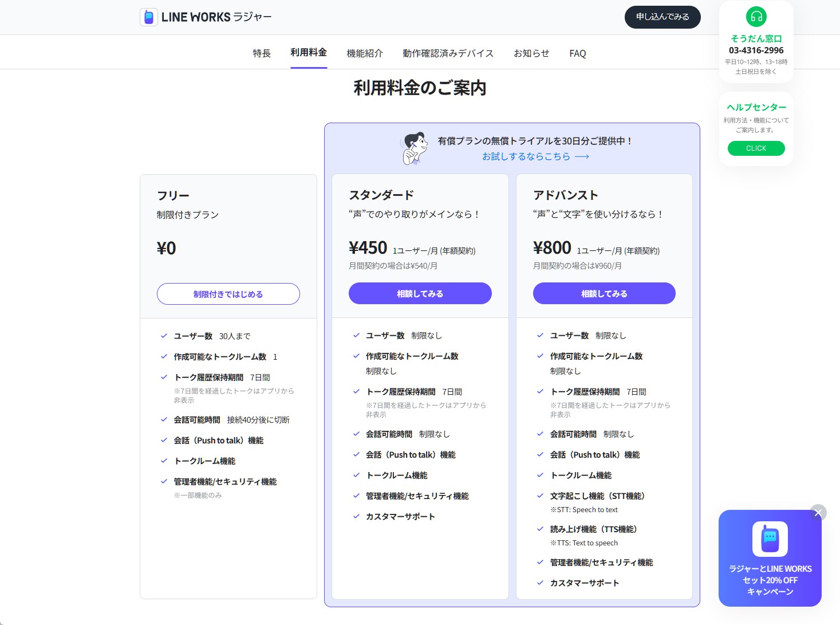Click the ※STT: Speech to text note

(x=584, y=510)
